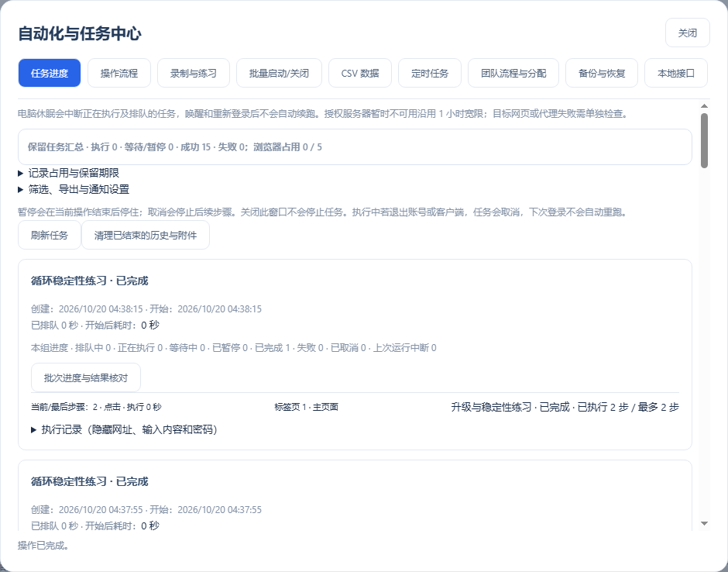Viewport: 728px width, 572px height.
Task: Click the 关闭 button
Action: point(687,33)
